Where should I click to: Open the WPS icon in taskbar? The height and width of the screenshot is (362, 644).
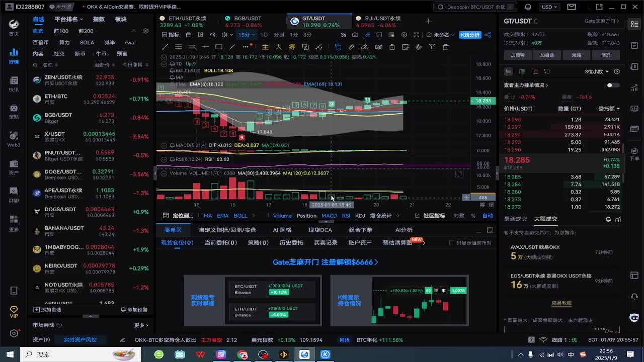[201, 354]
